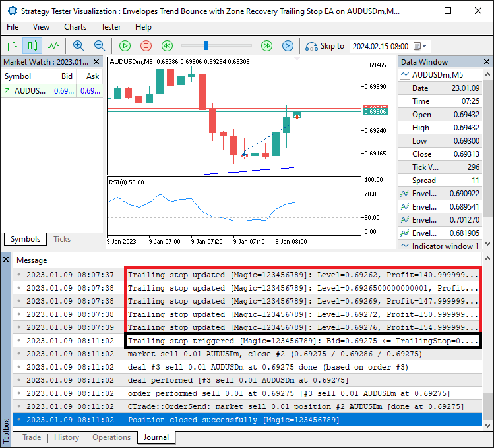Viewport: 494px width, 448px height.
Task: Switch to the Ticks tab
Action: click(x=62, y=239)
